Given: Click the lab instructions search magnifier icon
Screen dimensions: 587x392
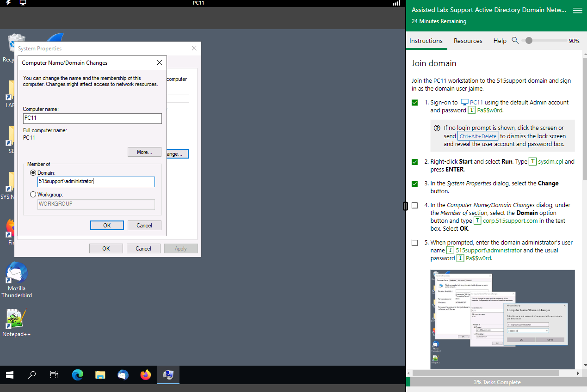Looking at the screenshot, I should [x=515, y=41].
